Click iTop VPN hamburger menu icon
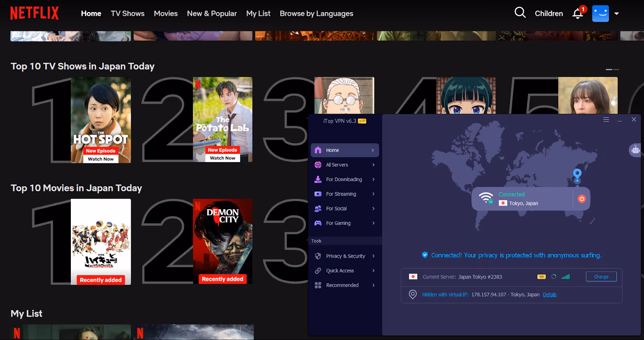 606,120
